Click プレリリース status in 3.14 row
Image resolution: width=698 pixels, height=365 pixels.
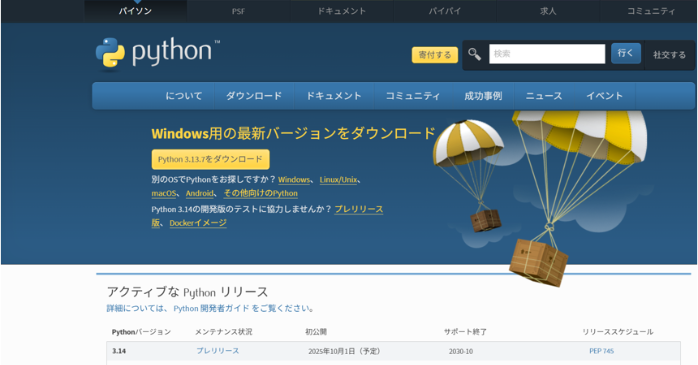click(218, 351)
